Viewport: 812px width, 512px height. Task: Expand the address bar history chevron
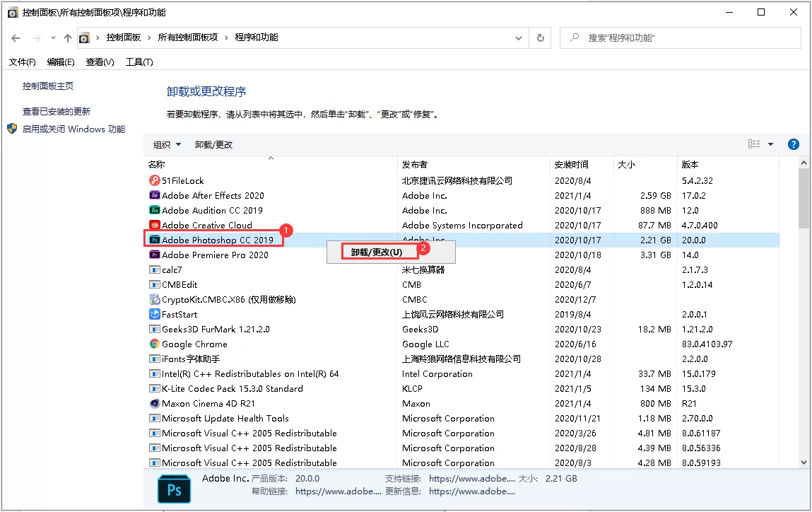click(518, 37)
